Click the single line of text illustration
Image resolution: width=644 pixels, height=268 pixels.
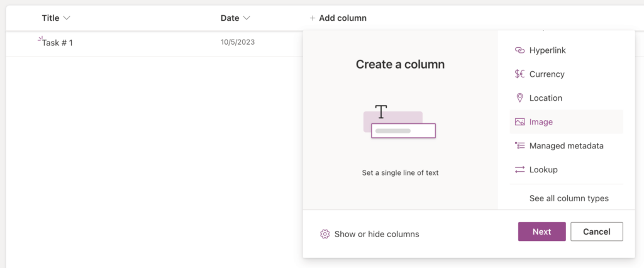coord(399,121)
